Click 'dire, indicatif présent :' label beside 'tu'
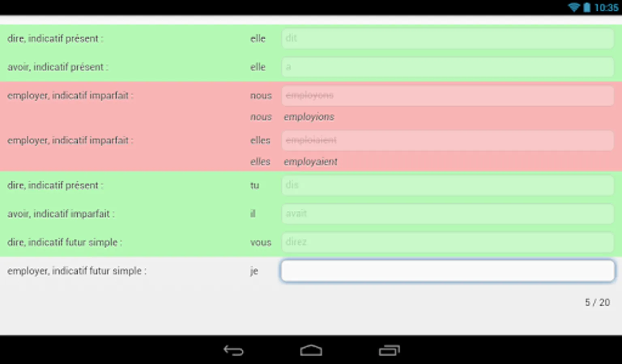Image resolution: width=622 pixels, height=364 pixels. click(55, 185)
